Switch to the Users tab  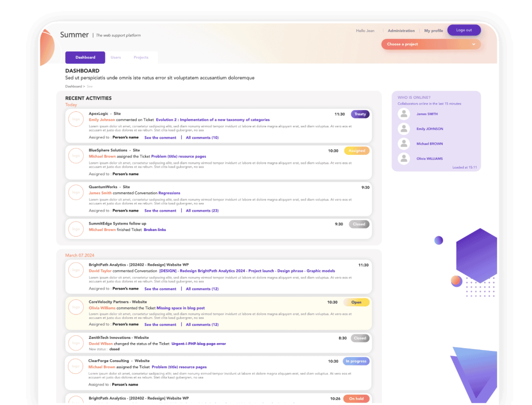coord(116,58)
